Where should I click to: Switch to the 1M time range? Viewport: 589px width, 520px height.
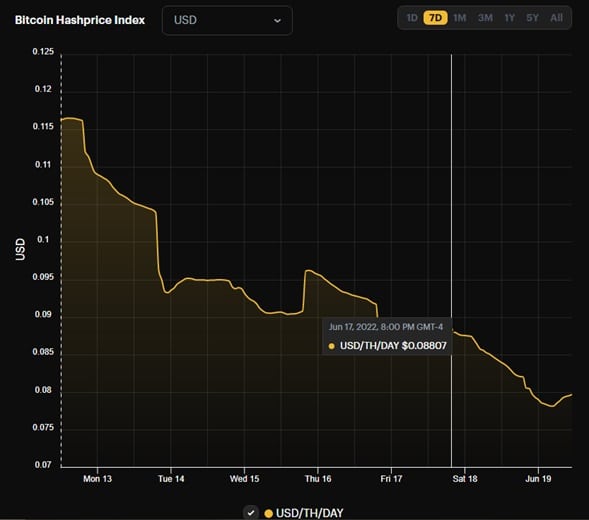point(459,18)
